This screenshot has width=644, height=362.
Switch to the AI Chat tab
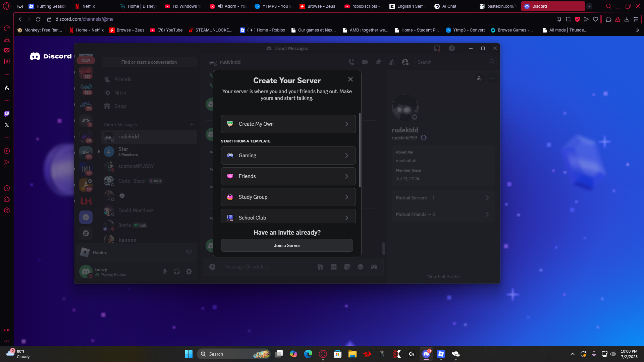pyautogui.click(x=453, y=6)
